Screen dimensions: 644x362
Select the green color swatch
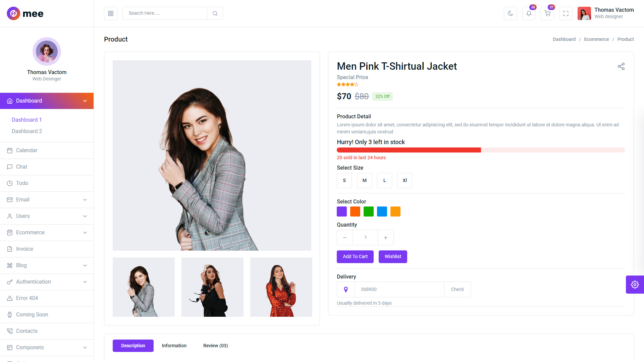click(x=368, y=212)
